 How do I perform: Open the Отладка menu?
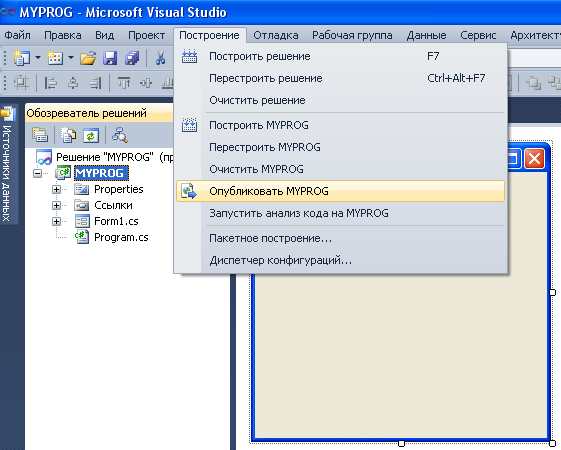275,35
